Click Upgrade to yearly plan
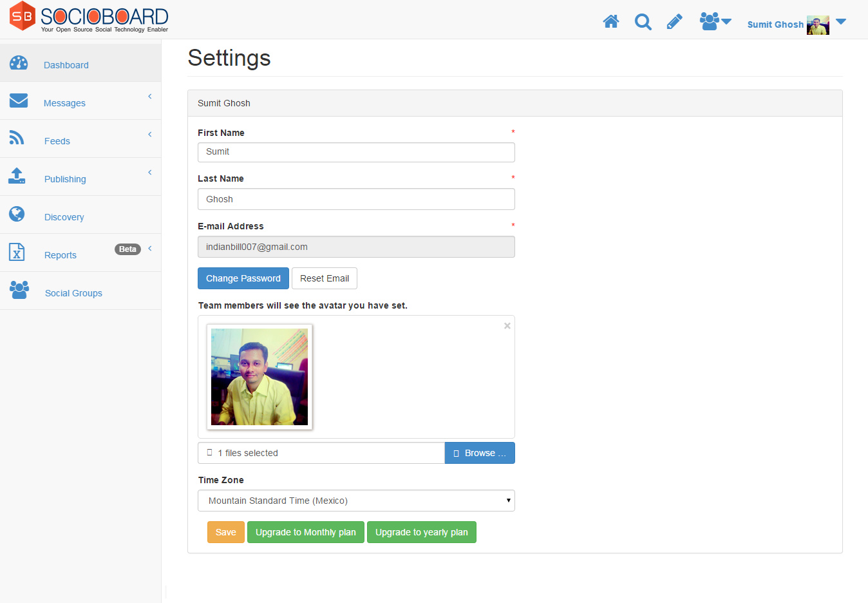 [x=422, y=532]
